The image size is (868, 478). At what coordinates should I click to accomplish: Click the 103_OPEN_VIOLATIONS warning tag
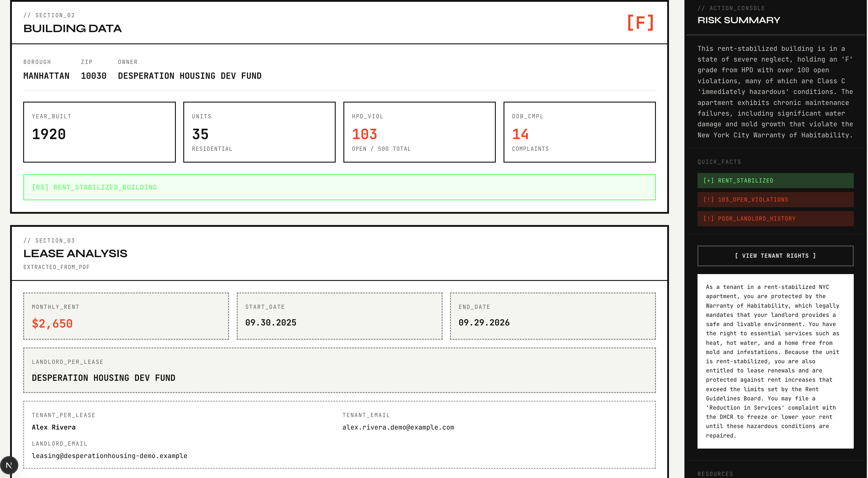click(775, 199)
